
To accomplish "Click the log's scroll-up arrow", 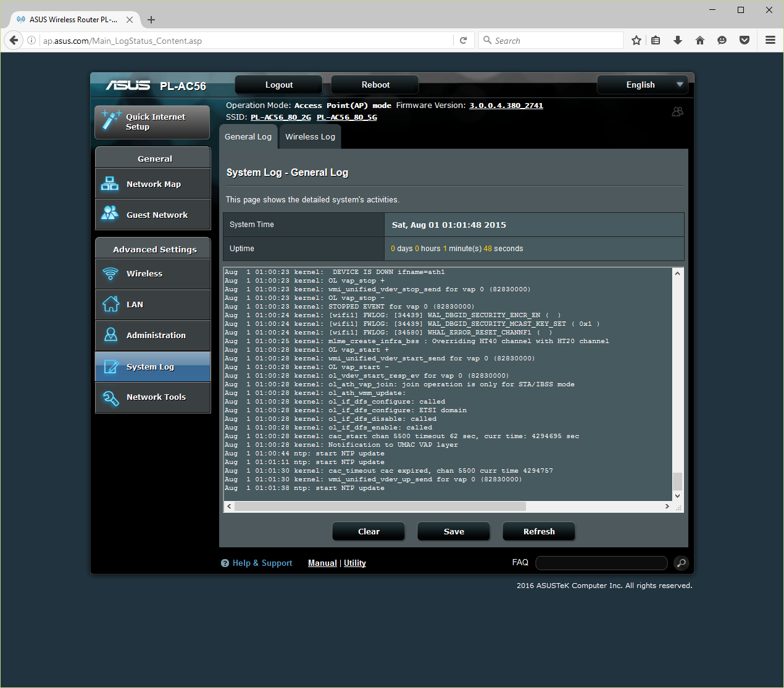I will [x=677, y=273].
